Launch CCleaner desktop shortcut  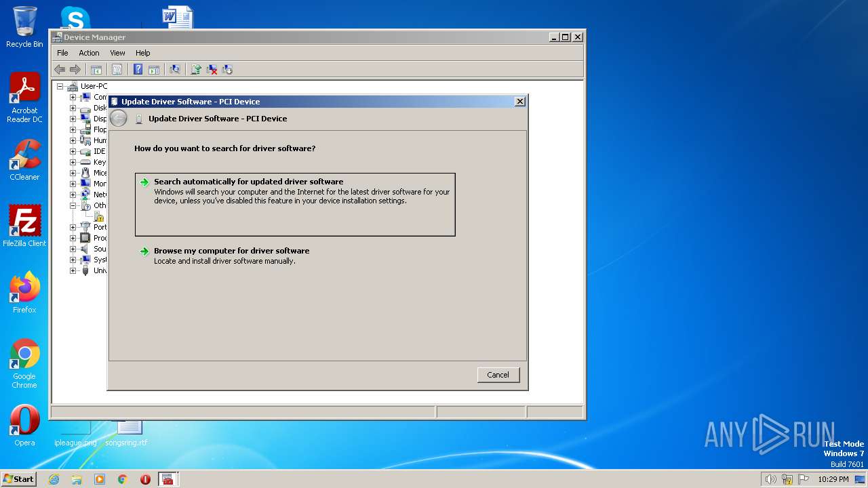pyautogui.click(x=24, y=160)
